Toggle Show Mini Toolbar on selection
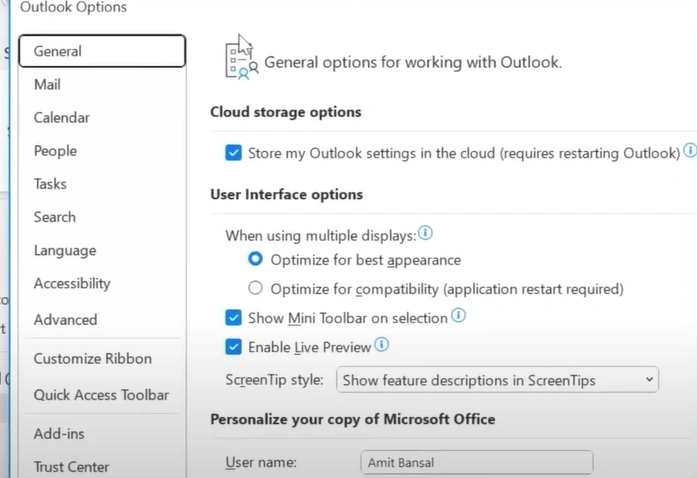Image resolution: width=697 pixels, height=478 pixels. [233, 317]
